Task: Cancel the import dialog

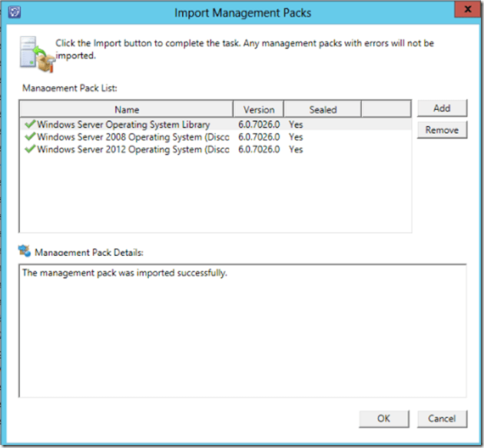Action: [x=442, y=418]
